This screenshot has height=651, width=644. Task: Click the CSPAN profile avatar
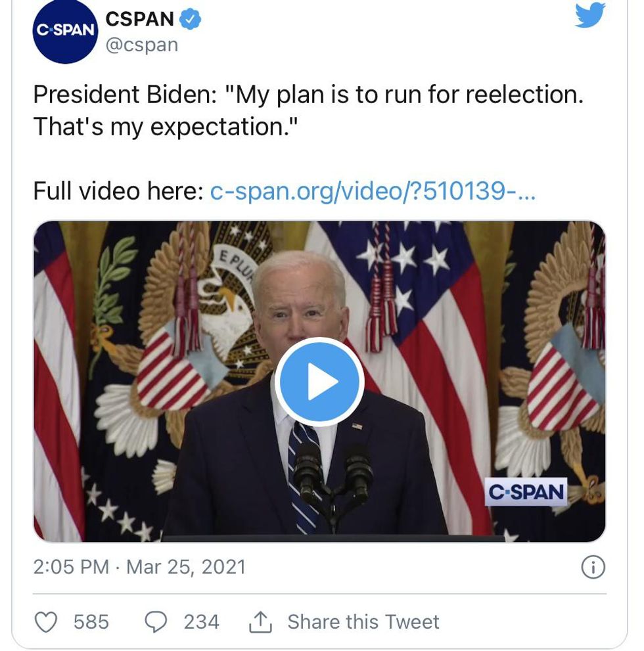tap(65, 32)
